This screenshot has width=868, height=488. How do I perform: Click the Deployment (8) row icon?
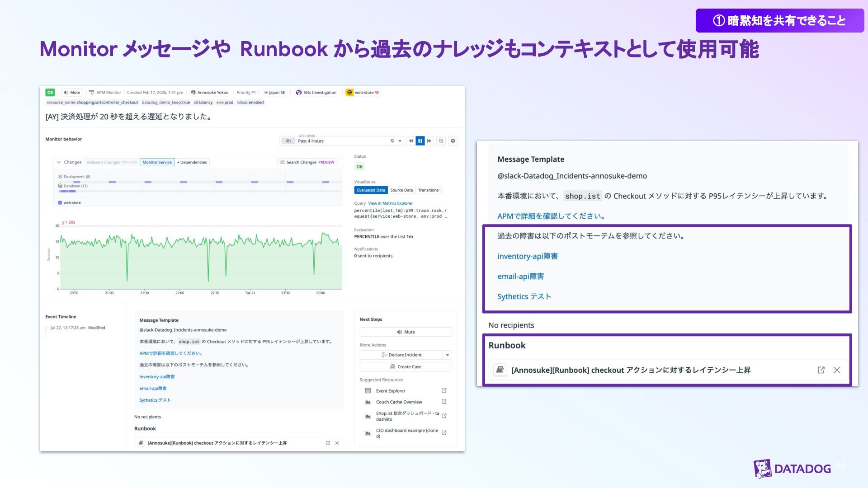pyautogui.click(x=60, y=177)
